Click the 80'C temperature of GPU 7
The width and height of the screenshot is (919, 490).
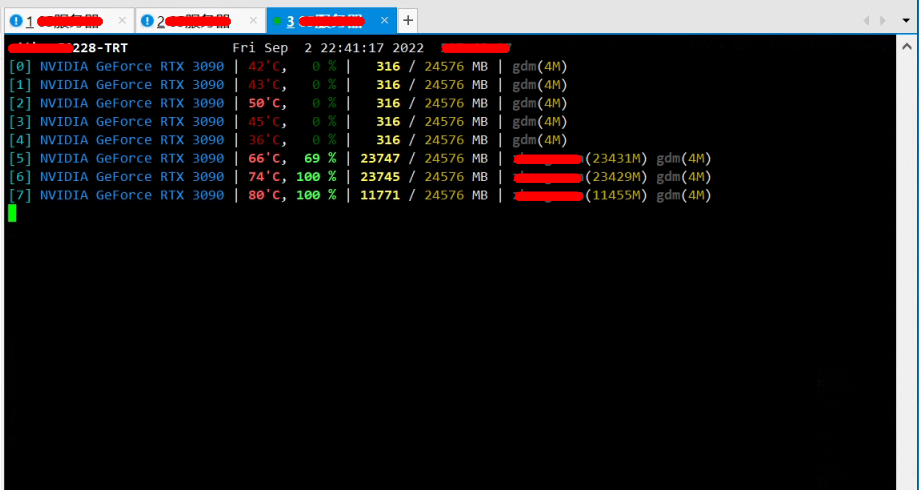click(x=264, y=195)
